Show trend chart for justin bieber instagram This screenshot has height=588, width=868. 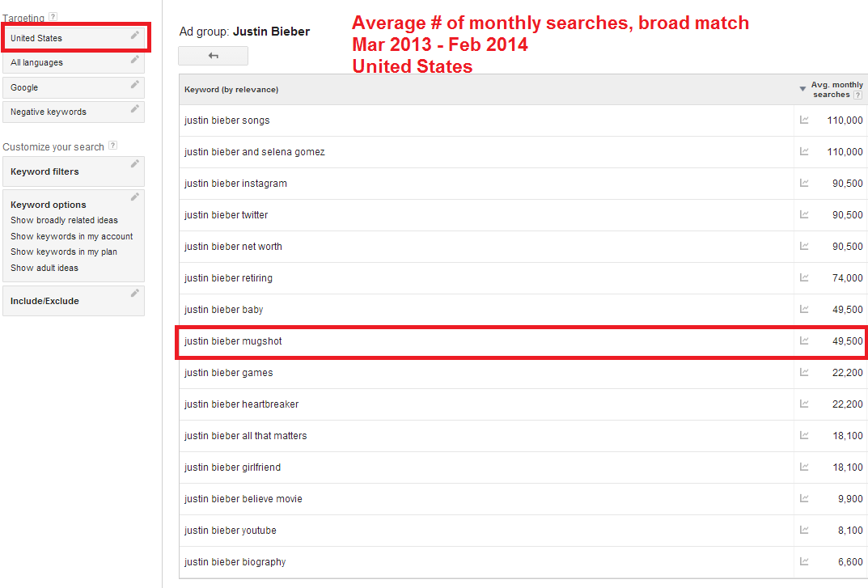(804, 183)
